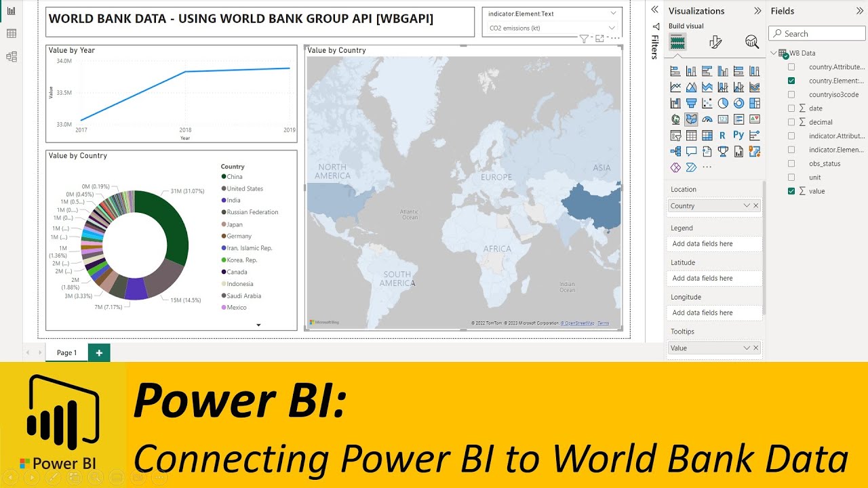Choose the decomposition tree visual
Viewport: 868px width, 488px height.
[675, 152]
